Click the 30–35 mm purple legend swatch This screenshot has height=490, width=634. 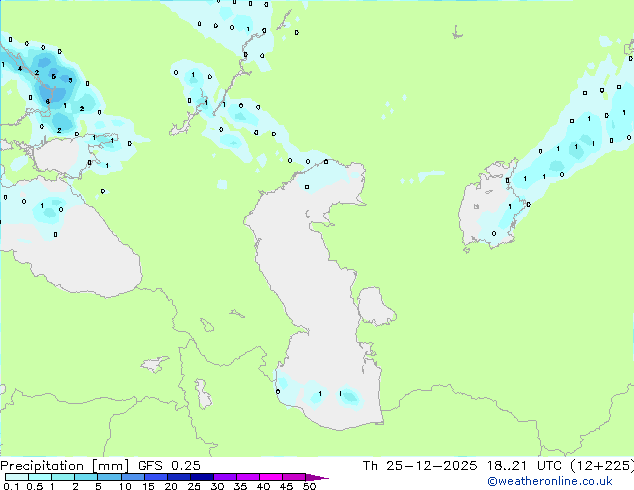(224, 477)
